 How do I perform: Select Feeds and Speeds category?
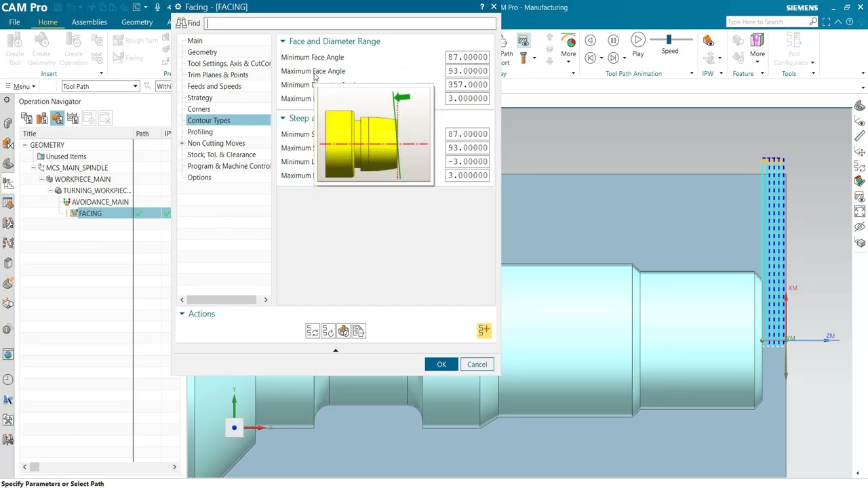coord(214,86)
